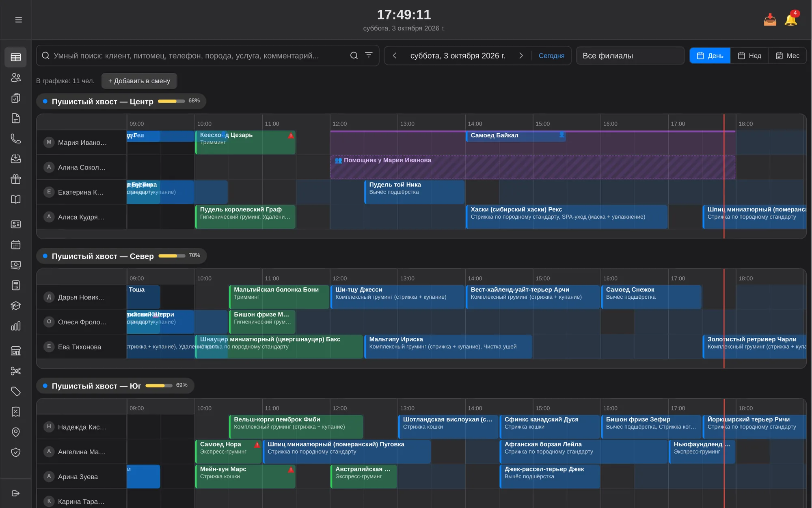Open the Самоед Байкал appointment
Image resolution: width=812 pixels, height=508 pixels.
tap(516, 136)
